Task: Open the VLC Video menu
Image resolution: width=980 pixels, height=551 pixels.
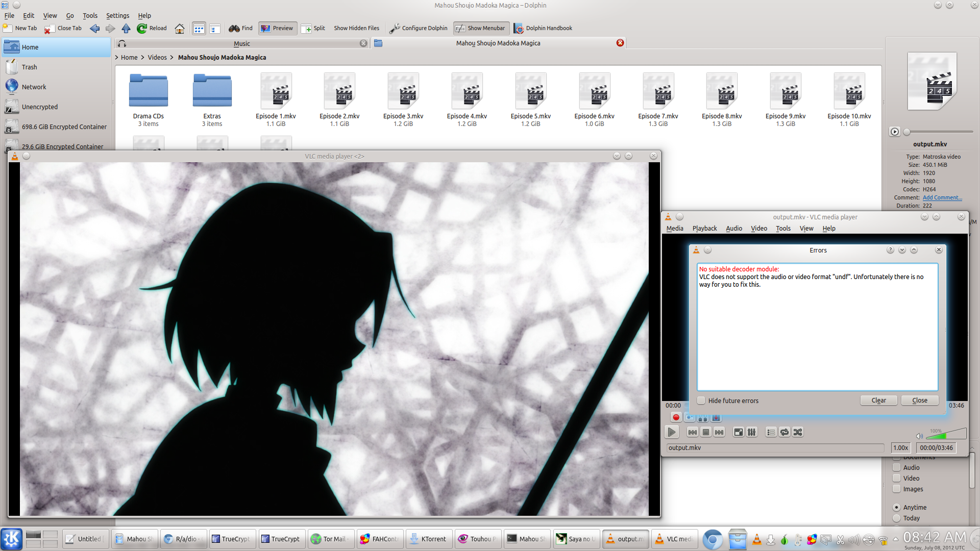Action: [x=759, y=228]
